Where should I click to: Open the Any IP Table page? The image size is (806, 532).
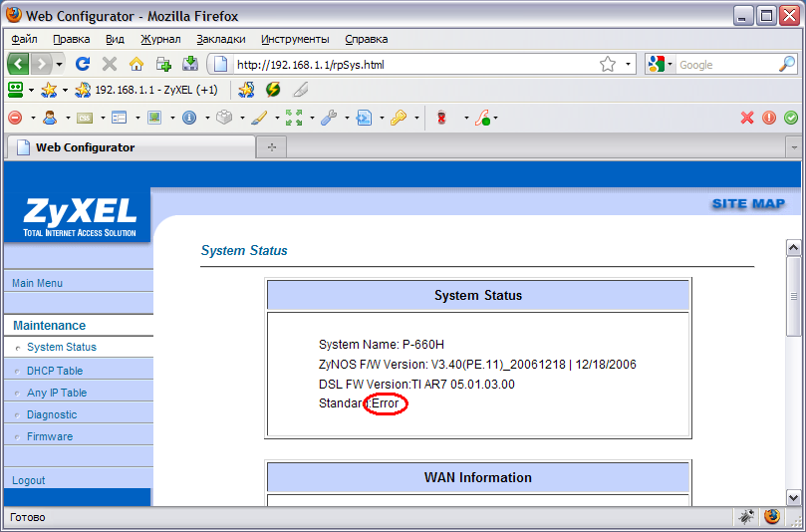click(x=57, y=393)
